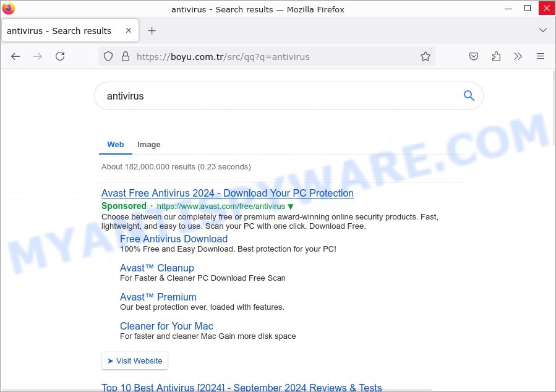
Task: Open Free Antivirus Download sitelink
Action: tap(174, 239)
